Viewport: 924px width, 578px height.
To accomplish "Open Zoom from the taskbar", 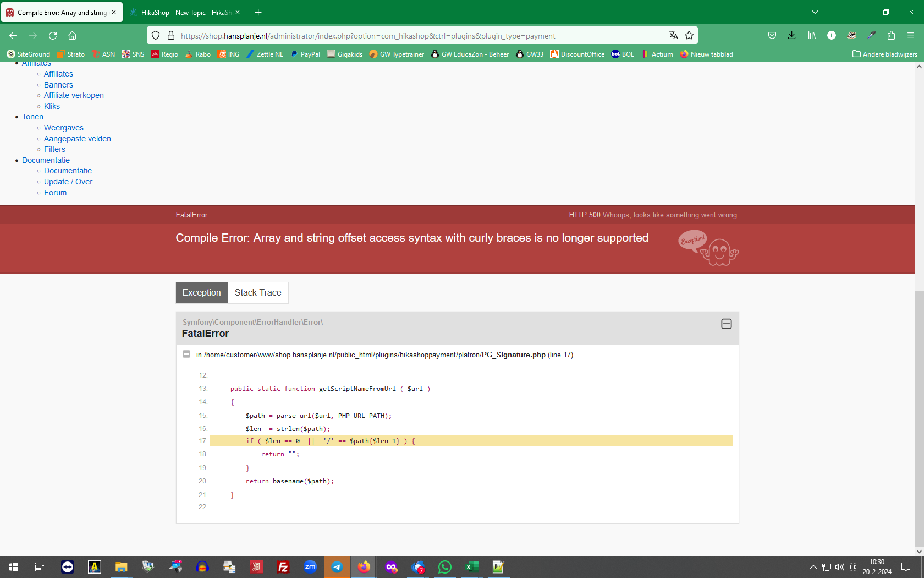I will pyautogui.click(x=310, y=567).
